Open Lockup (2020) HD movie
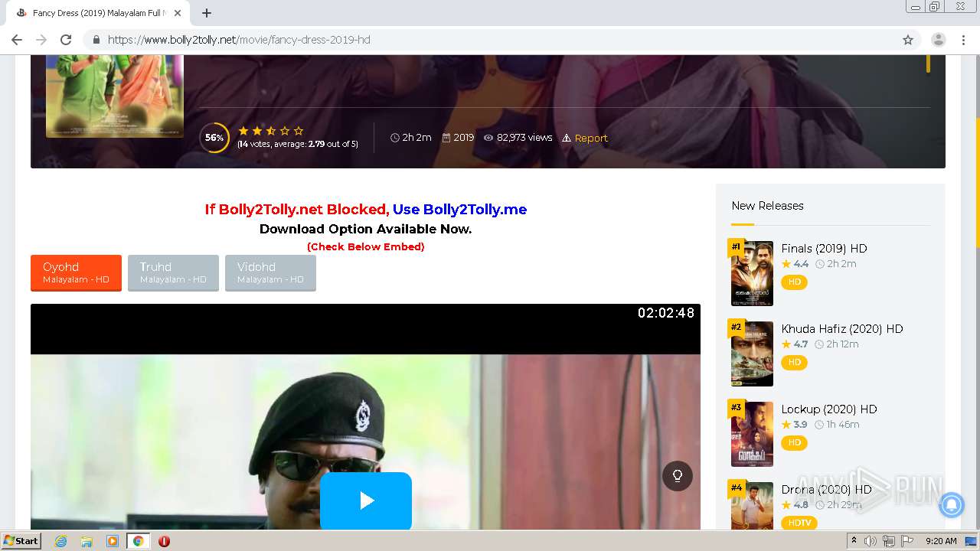Image resolution: width=980 pixels, height=551 pixels. (829, 409)
